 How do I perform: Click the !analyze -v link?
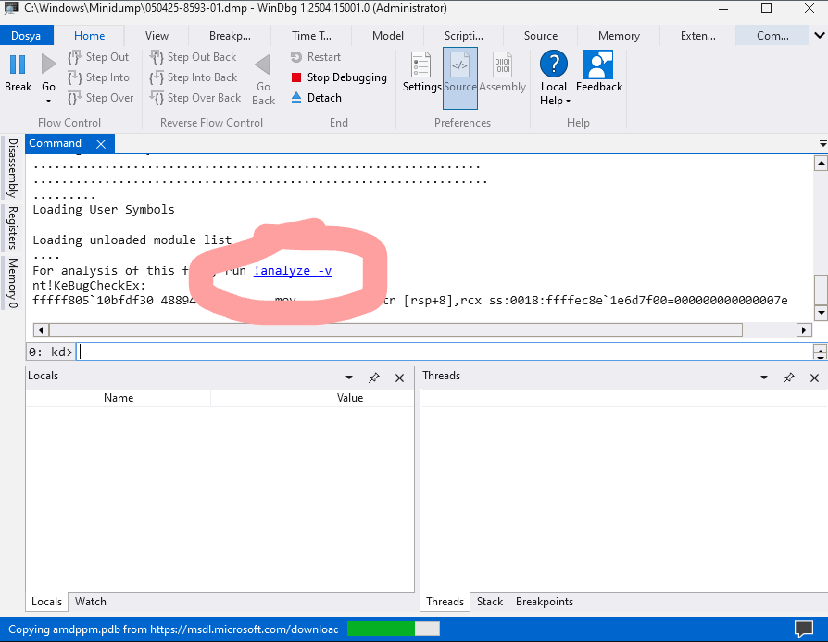293,271
